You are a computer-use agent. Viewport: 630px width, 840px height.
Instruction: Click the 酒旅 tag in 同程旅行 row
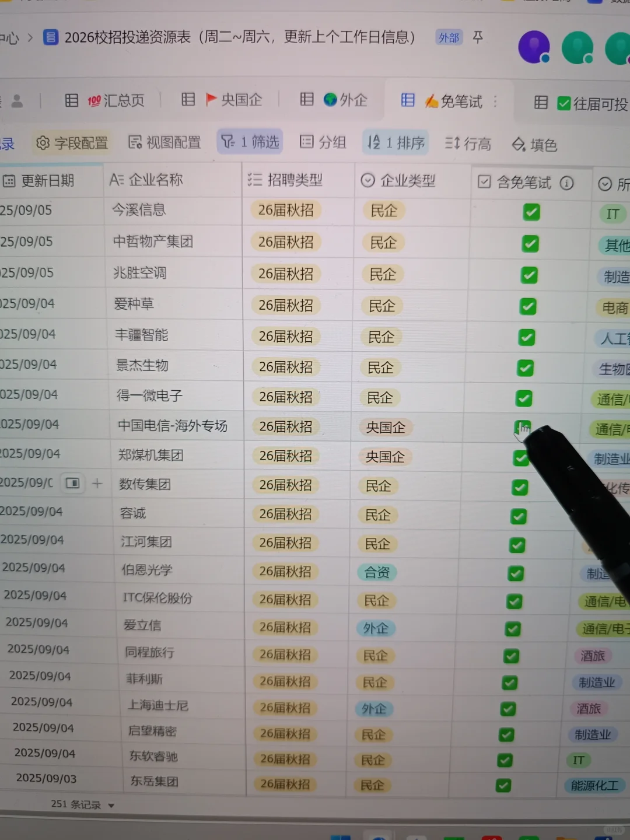tap(593, 656)
